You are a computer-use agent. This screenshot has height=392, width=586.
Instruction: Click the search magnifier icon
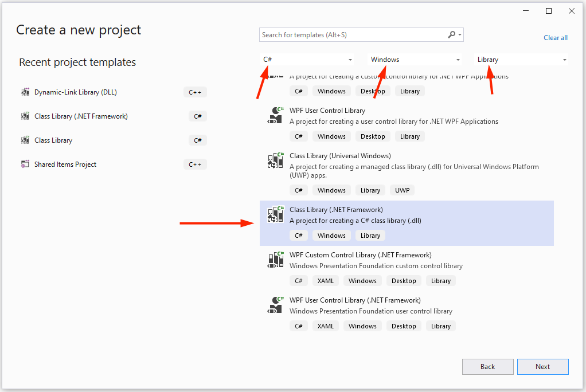(x=451, y=35)
